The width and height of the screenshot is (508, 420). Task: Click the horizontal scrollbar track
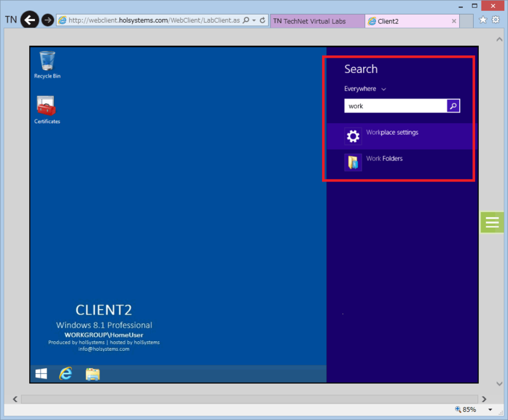tap(250, 399)
